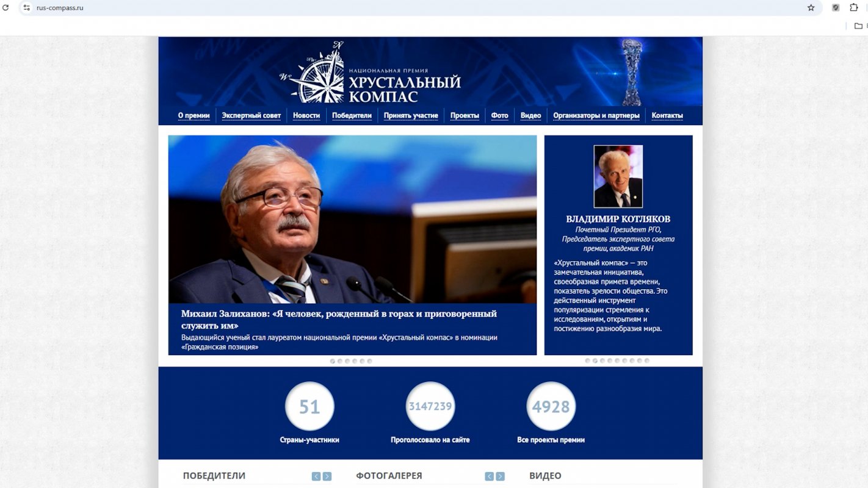Open Проекты in the navigation bar
868x488 pixels.
(465, 115)
